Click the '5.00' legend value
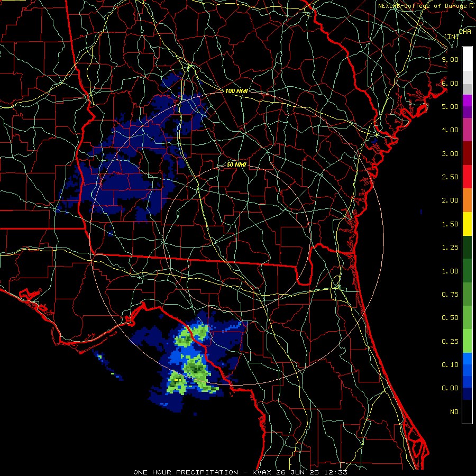 450,106
